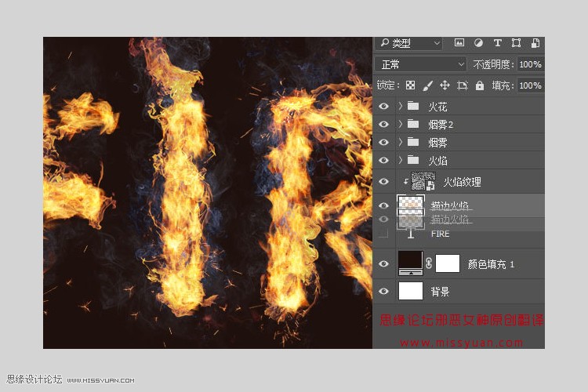This screenshot has width=588, height=392.
Task: Hide the 颜色填充 1 layer
Action: tap(383, 263)
